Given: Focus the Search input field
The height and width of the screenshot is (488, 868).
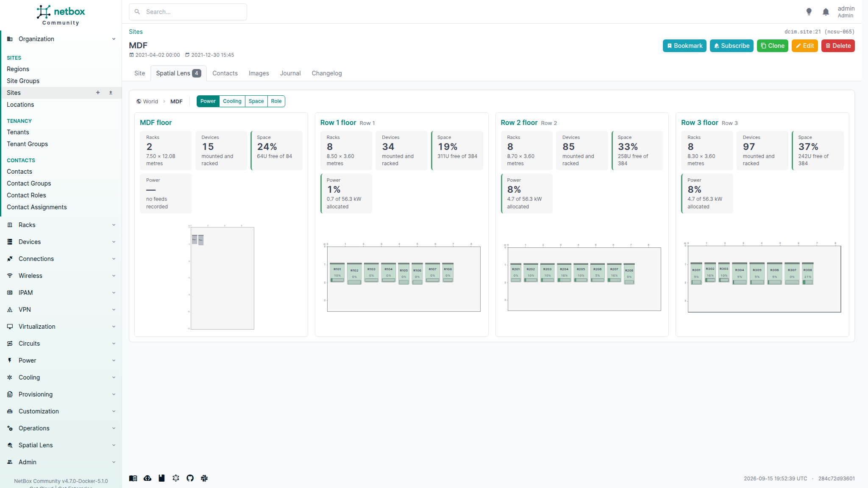Looking at the screenshot, I should [188, 12].
